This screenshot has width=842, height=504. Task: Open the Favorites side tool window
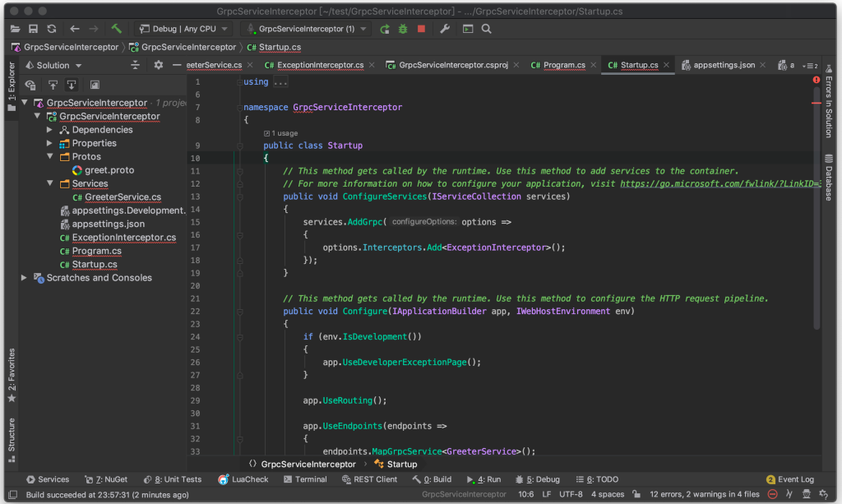pyautogui.click(x=12, y=375)
